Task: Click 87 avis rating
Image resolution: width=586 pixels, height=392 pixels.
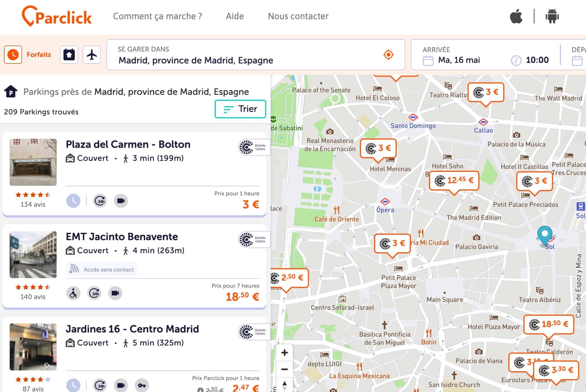Action: (x=33, y=389)
